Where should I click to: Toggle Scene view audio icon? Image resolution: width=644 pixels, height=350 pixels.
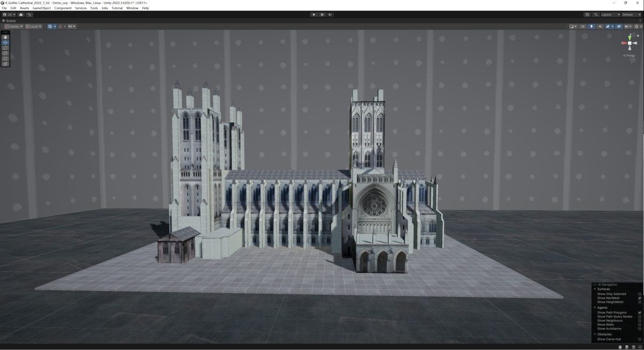(600, 26)
